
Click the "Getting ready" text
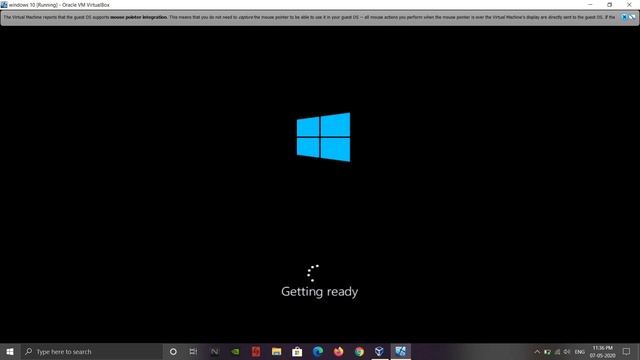320,292
